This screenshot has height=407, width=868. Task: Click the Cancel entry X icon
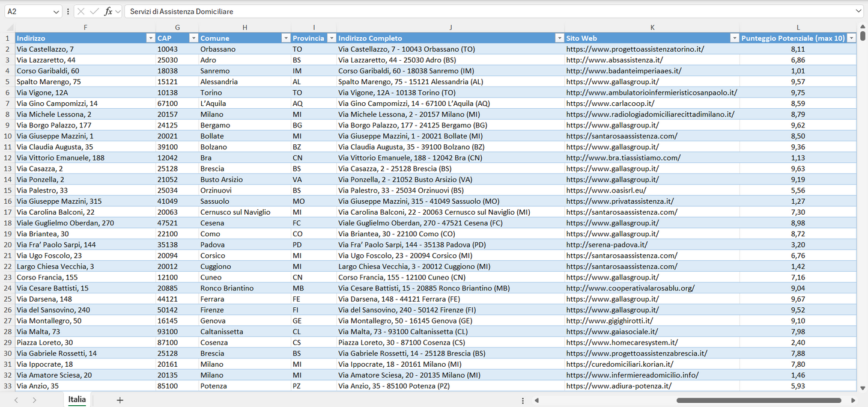[81, 11]
